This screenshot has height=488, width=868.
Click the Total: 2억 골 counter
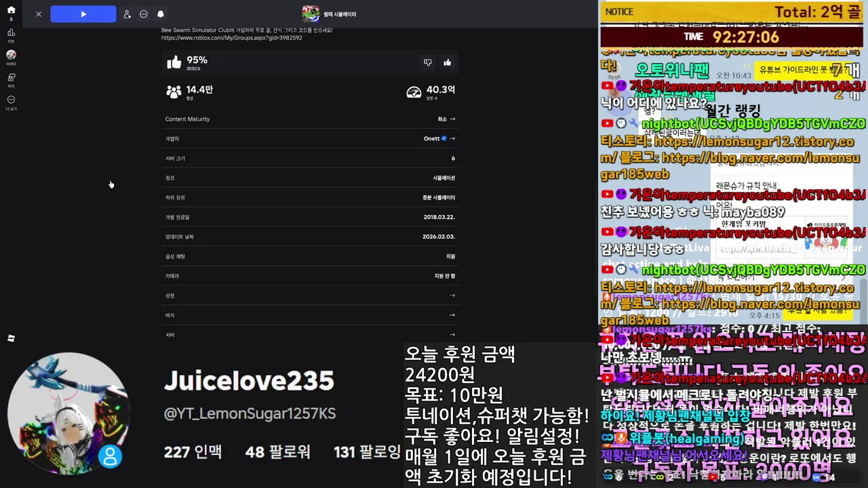818,12
